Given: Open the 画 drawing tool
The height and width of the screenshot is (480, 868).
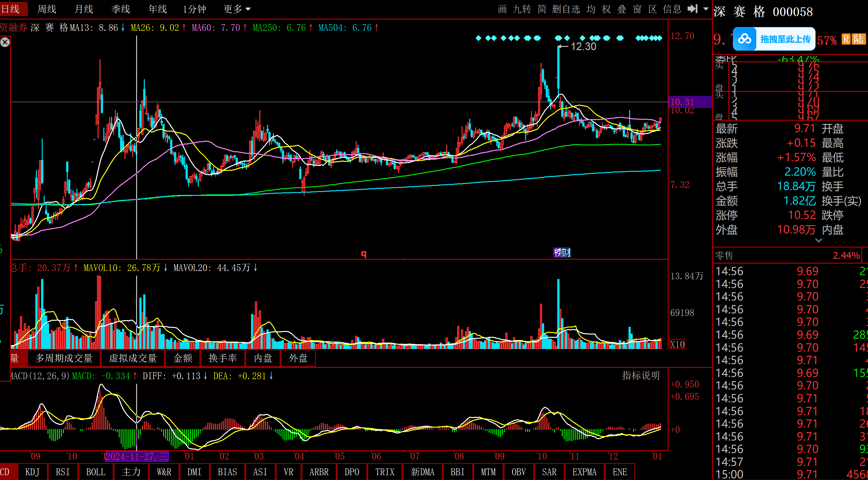Looking at the screenshot, I should (x=502, y=9).
